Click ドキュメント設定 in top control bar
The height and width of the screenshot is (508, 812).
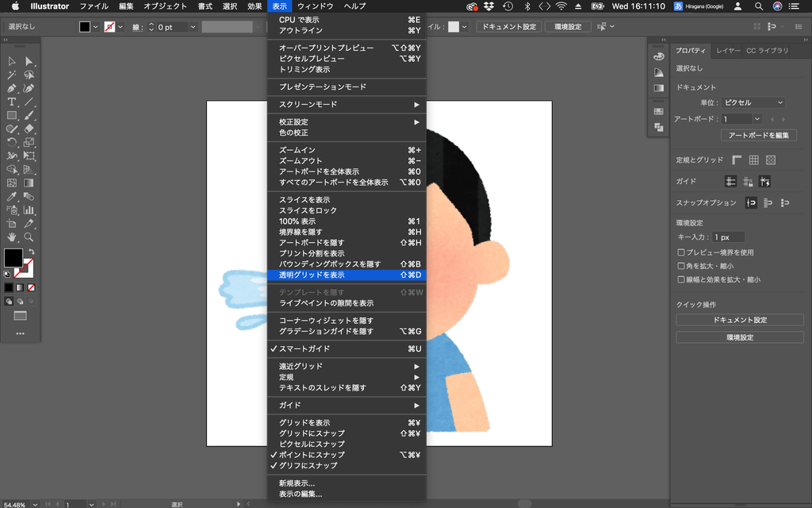pos(509,27)
